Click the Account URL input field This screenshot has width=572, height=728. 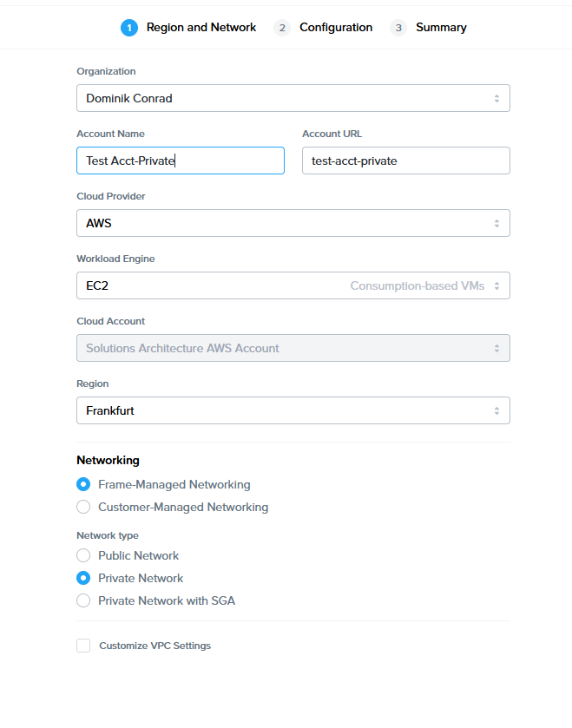click(405, 161)
